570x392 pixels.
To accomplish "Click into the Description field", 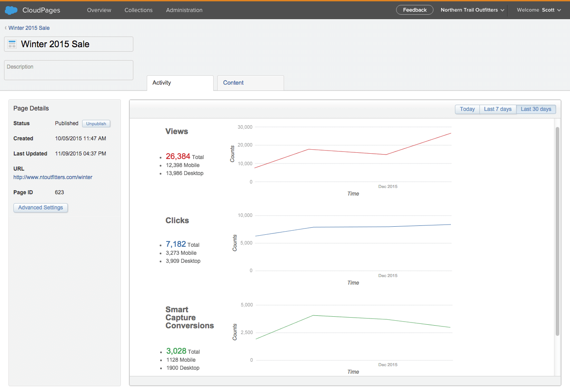I will [x=69, y=70].
